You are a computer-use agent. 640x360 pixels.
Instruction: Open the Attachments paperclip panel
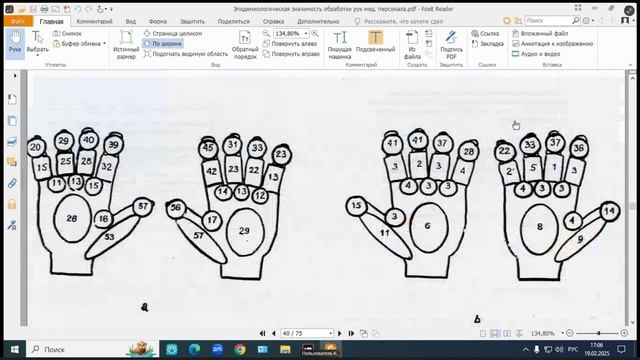pos(12,183)
